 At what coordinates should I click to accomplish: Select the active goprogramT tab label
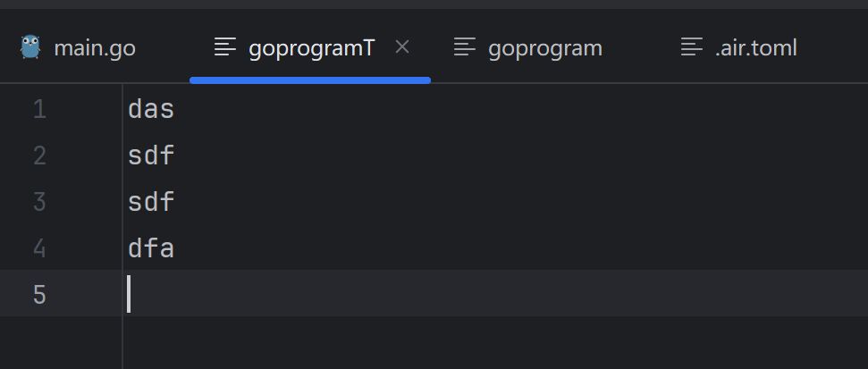coord(311,47)
